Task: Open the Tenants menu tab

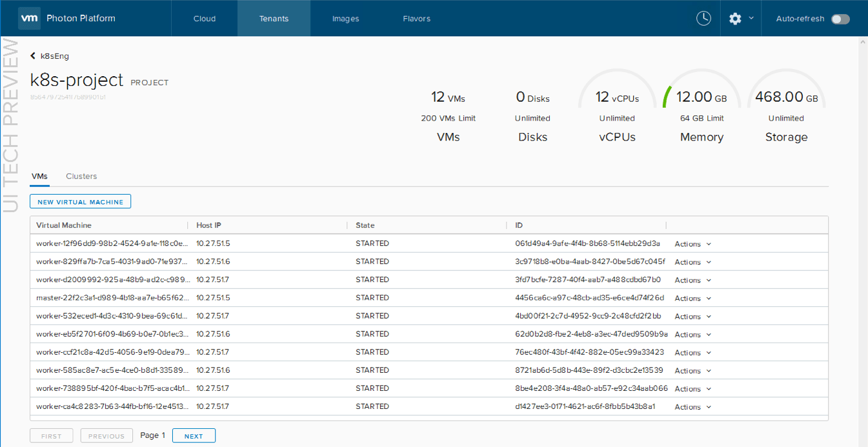Action: pyautogui.click(x=274, y=19)
